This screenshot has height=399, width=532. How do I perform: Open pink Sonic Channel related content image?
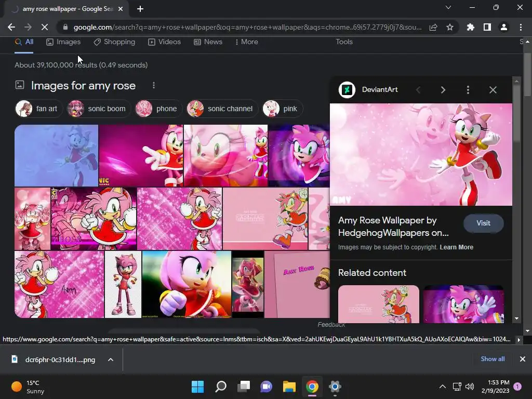(379, 304)
